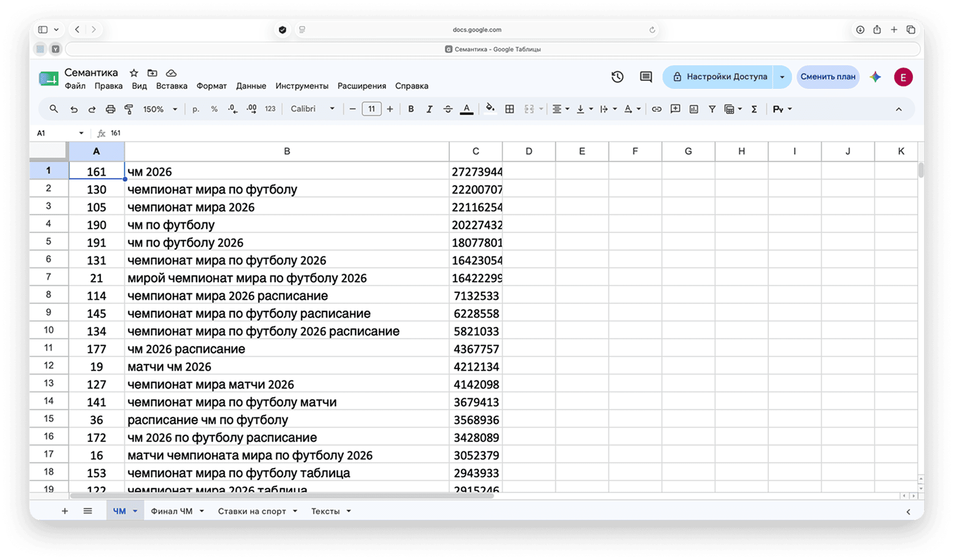Click the functions sigma icon

[754, 109]
